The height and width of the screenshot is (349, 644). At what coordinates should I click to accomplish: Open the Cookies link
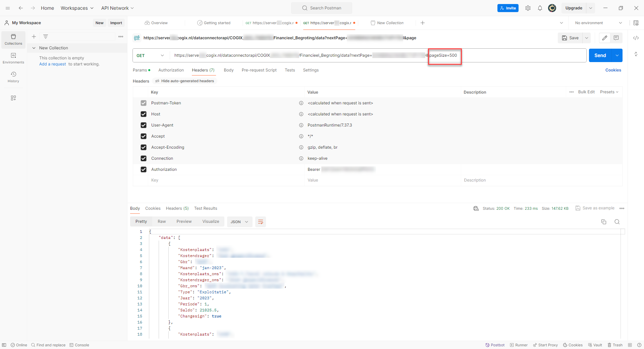tap(613, 70)
